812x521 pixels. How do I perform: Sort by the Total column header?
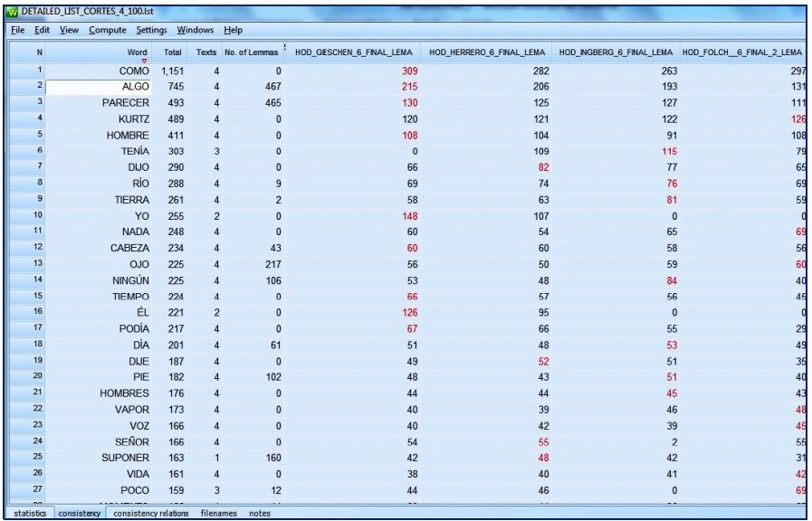172,54
